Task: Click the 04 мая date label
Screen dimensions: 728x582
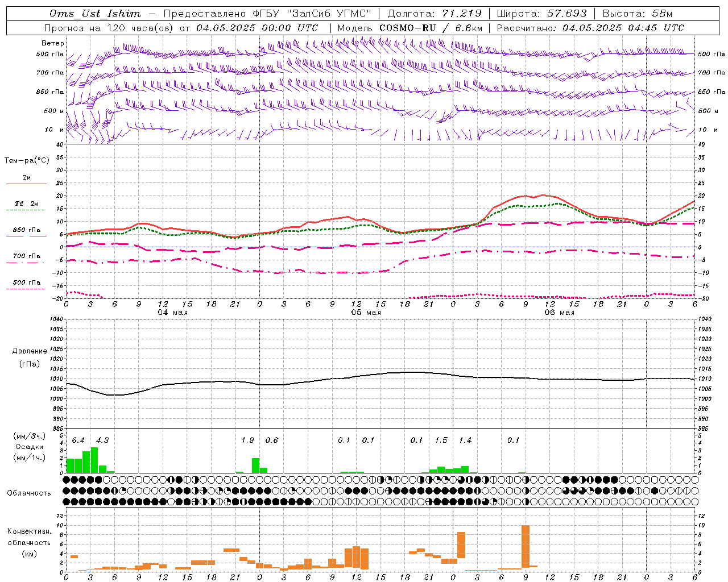Action: (172, 313)
